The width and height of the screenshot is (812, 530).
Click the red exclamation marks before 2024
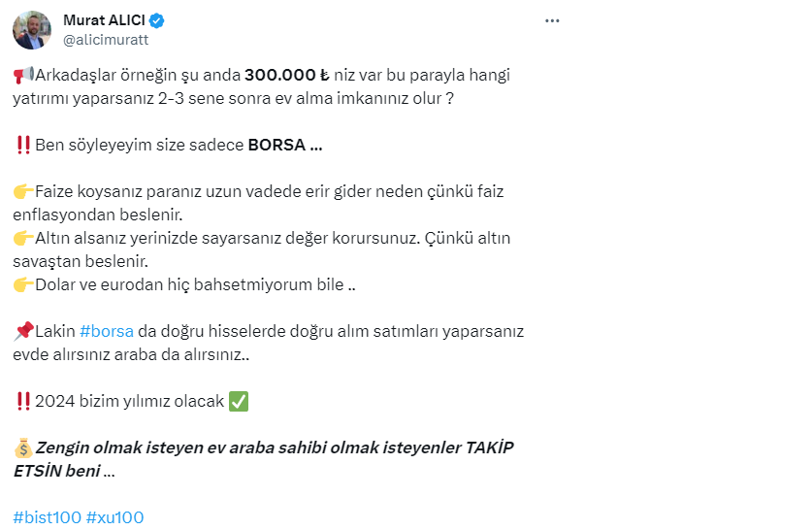coord(24,401)
